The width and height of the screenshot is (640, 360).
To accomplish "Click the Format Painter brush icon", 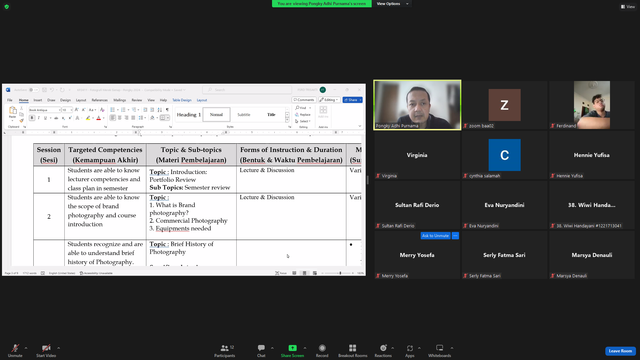I will 22,120.
